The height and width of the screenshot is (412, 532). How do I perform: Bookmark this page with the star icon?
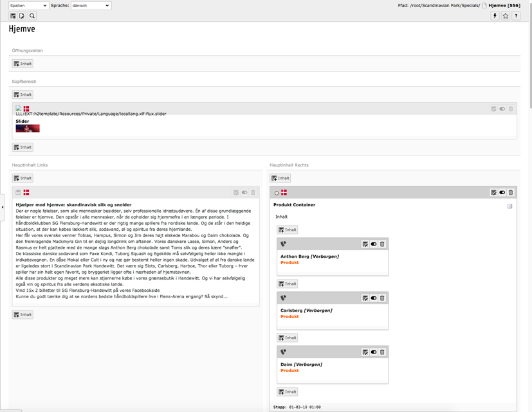click(x=506, y=16)
